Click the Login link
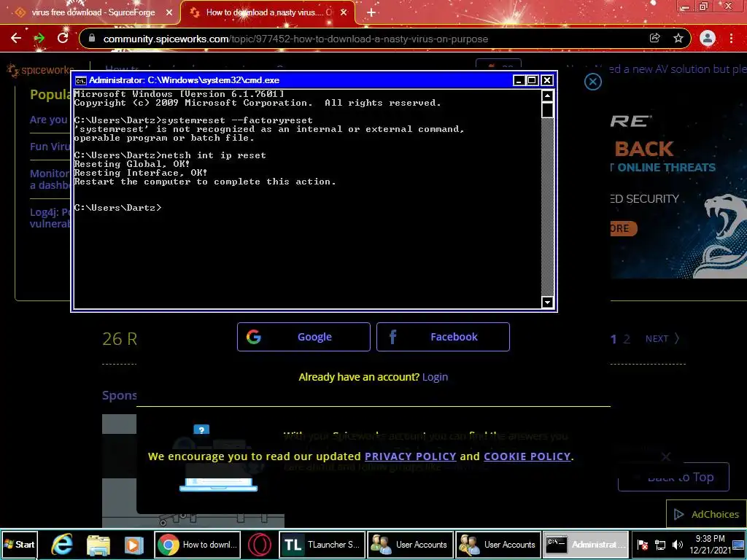This screenshot has height=560, width=747. pos(435,377)
